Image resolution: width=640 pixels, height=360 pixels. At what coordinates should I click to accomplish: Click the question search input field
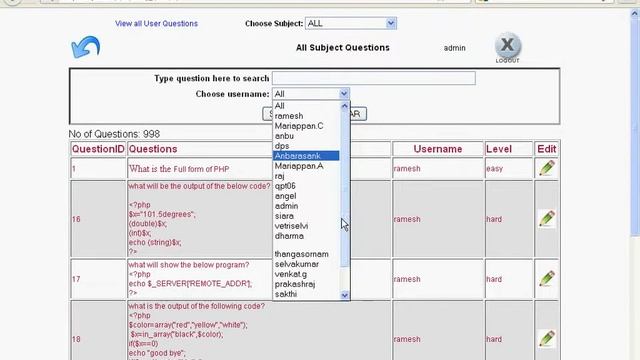pos(373,78)
